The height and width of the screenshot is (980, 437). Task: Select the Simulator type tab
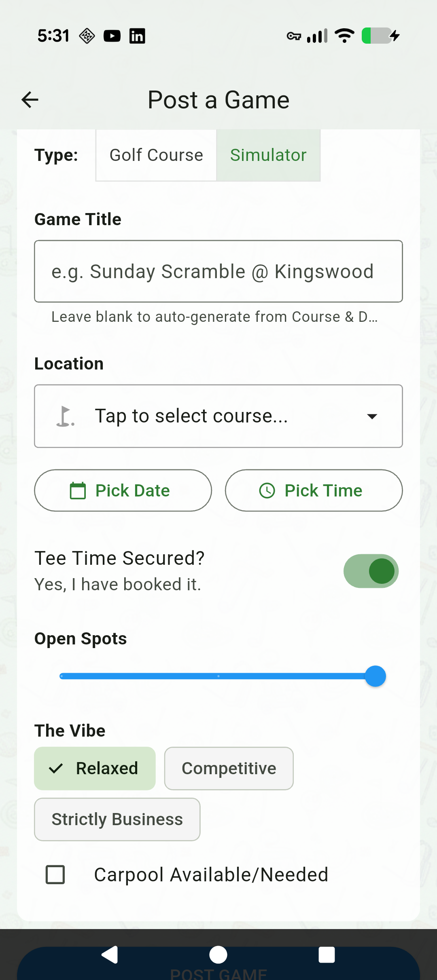click(x=268, y=155)
